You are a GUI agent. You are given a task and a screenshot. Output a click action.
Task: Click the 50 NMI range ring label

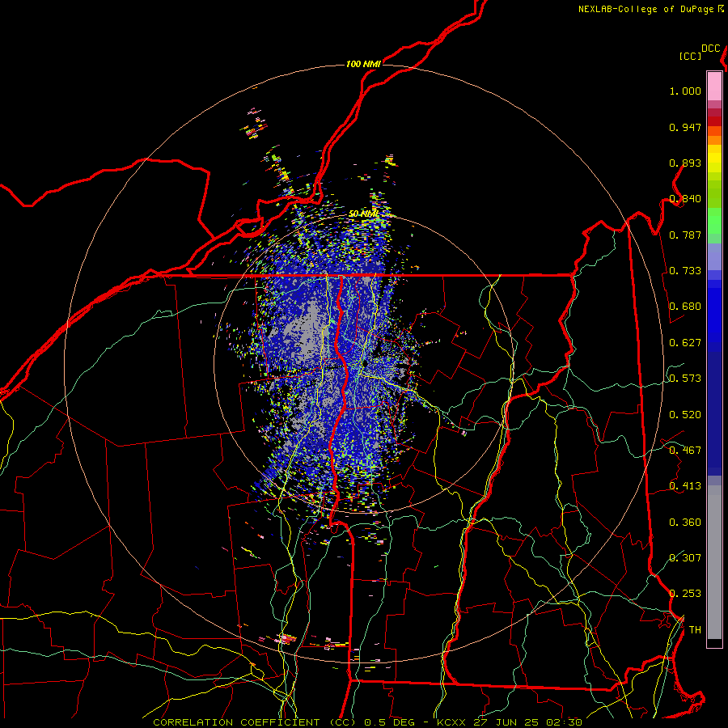pyautogui.click(x=363, y=214)
